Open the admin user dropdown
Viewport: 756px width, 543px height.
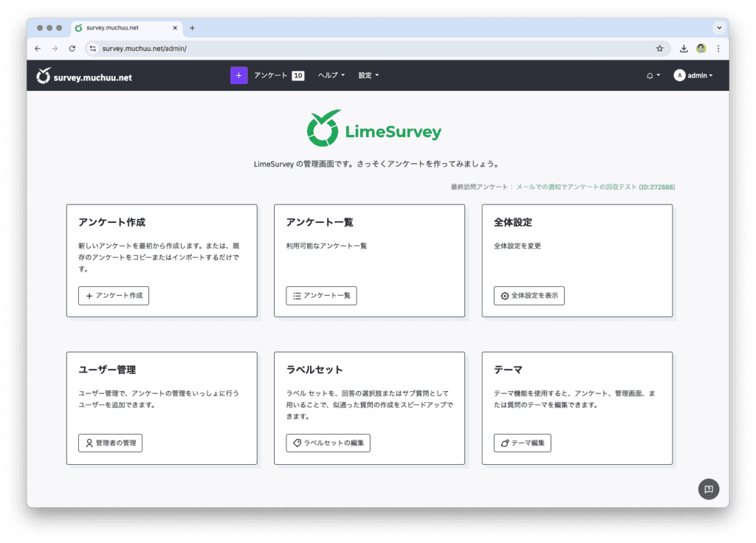coord(693,75)
